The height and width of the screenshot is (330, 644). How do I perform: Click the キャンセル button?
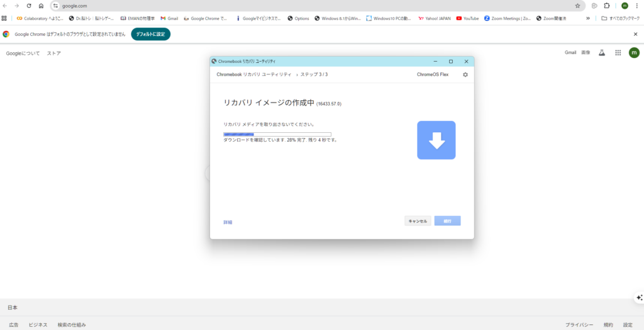point(418,221)
